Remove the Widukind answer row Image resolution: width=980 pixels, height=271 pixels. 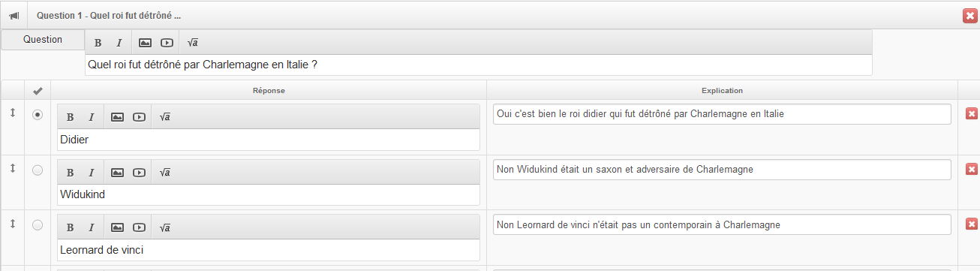971,169
